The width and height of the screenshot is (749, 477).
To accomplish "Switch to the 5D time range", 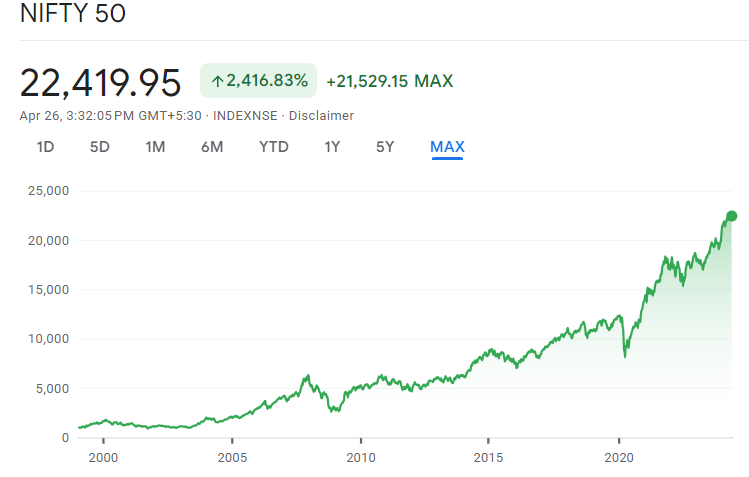I will 100,147.
